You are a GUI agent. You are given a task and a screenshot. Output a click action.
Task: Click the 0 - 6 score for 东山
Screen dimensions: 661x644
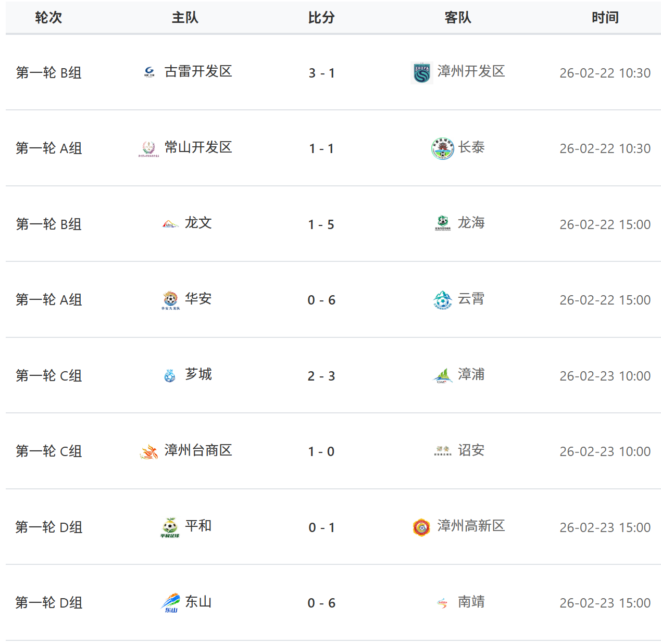tap(321, 603)
